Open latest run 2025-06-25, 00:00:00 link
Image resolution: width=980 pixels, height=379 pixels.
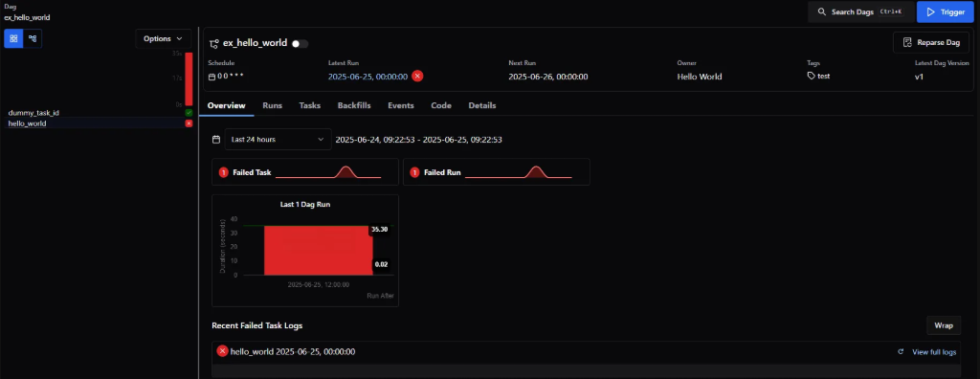click(368, 77)
